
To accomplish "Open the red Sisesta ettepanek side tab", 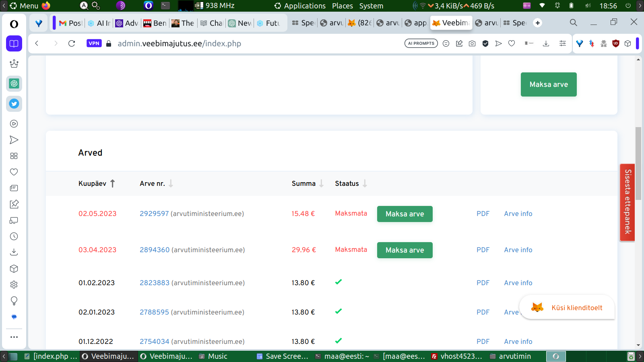I will 627,202.
